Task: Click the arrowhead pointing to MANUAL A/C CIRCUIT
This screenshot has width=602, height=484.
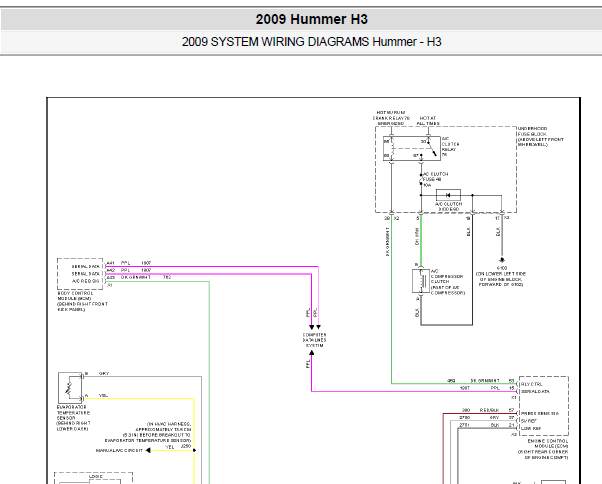Action: pos(148,450)
